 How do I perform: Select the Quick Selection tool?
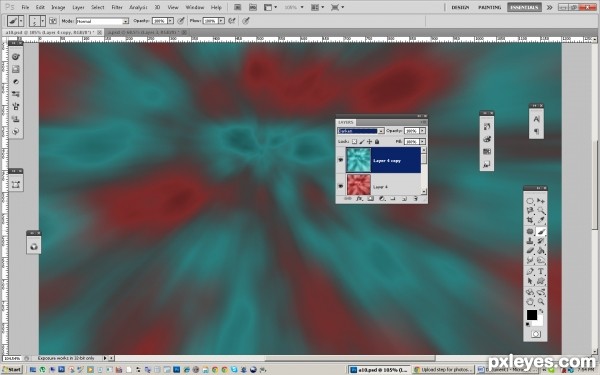point(541,210)
